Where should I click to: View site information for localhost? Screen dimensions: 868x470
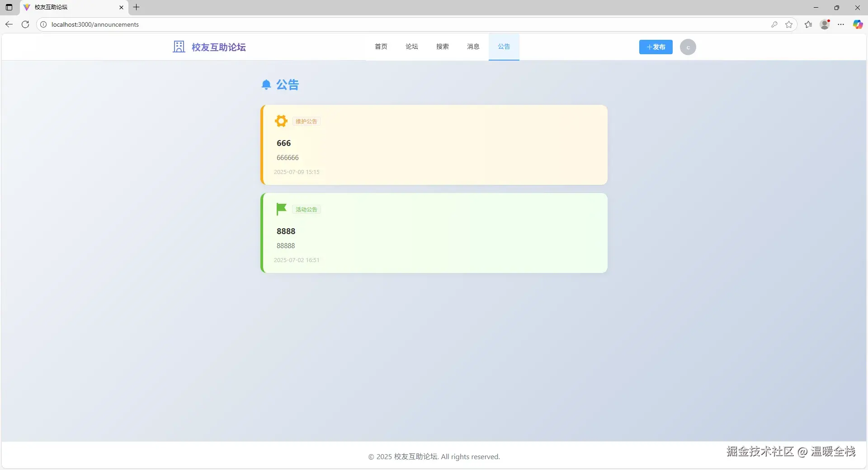coord(43,24)
